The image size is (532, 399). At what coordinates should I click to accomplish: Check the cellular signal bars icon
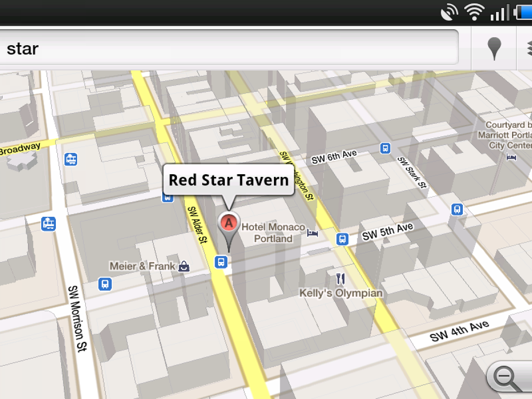point(500,12)
